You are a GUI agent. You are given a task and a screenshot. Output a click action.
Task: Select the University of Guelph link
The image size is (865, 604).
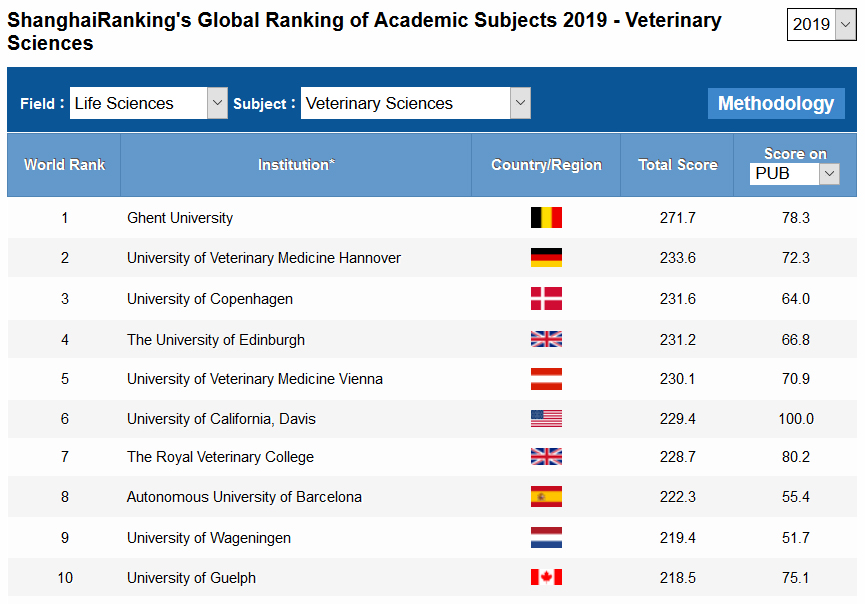click(x=191, y=577)
